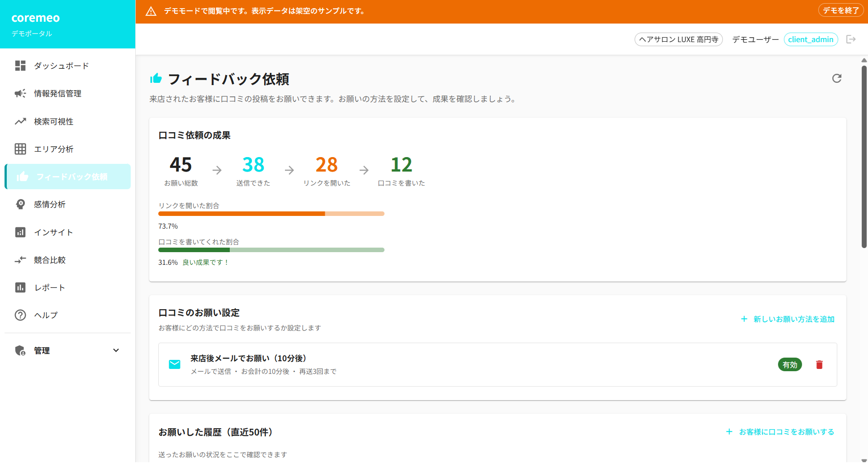Click the envelope icon of 来店後メール rule

pos(175,364)
